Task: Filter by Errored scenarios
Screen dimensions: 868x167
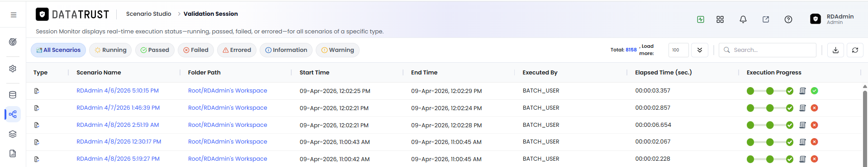Action: (237, 50)
